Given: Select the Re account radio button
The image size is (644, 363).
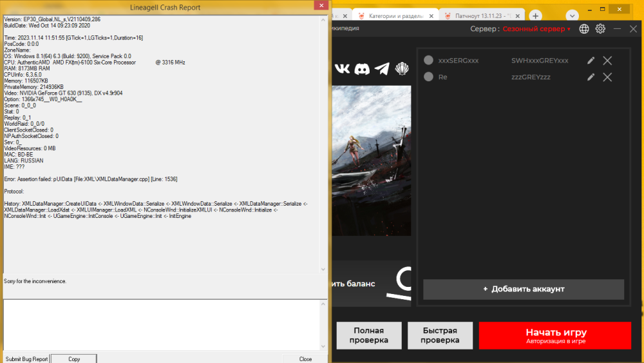Looking at the screenshot, I should pyautogui.click(x=428, y=77).
